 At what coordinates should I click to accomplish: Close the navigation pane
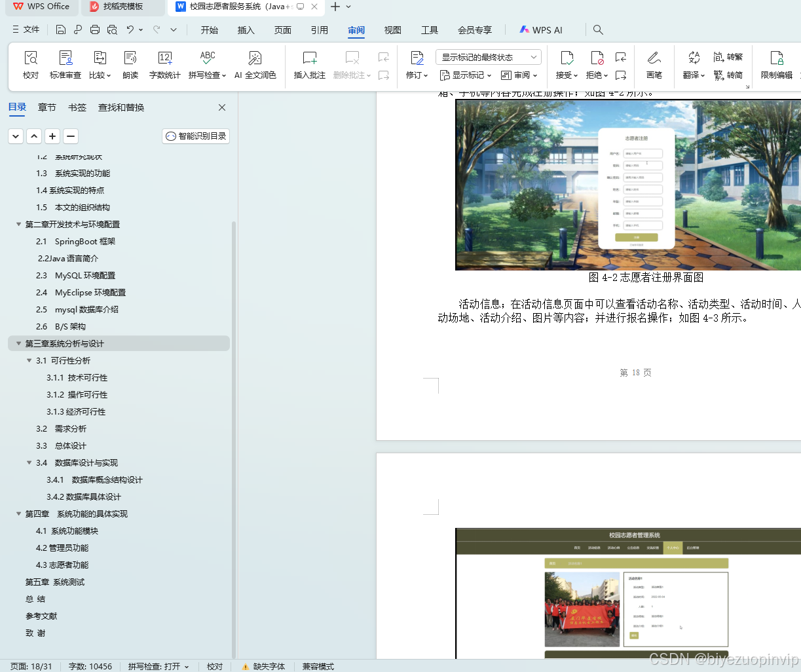coord(222,107)
